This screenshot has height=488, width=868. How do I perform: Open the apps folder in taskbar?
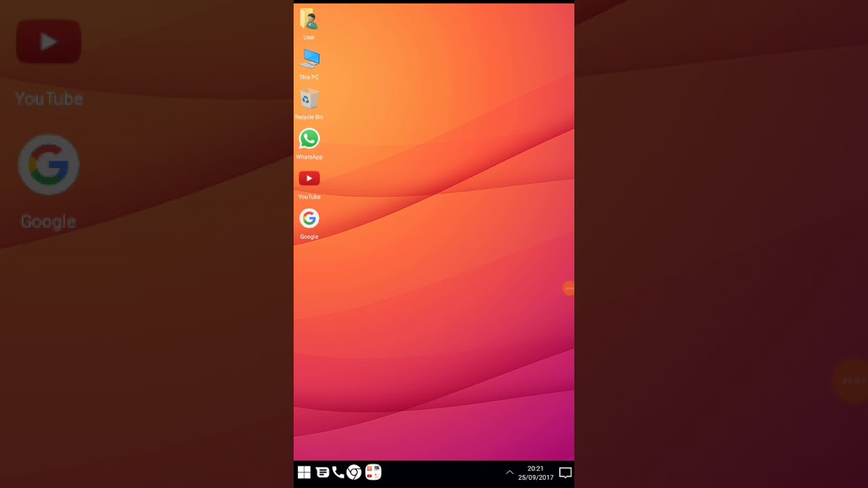click(x=373, y=472)
